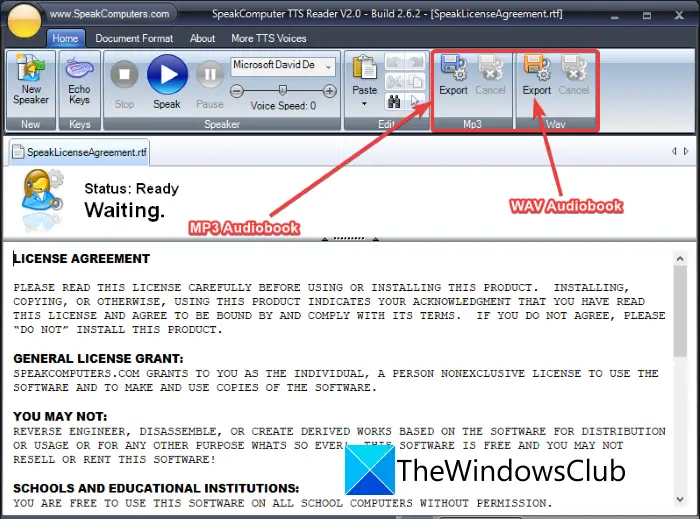This screenshot has width=700, height=519.
Task: Click the scroll up arrow of the document
Action: tap(680, 258)
